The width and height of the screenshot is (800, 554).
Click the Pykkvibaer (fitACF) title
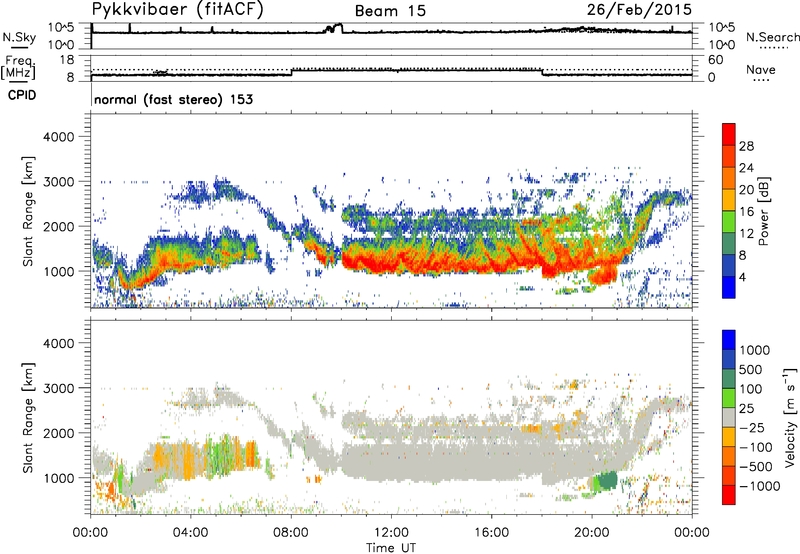coord(178,10)
